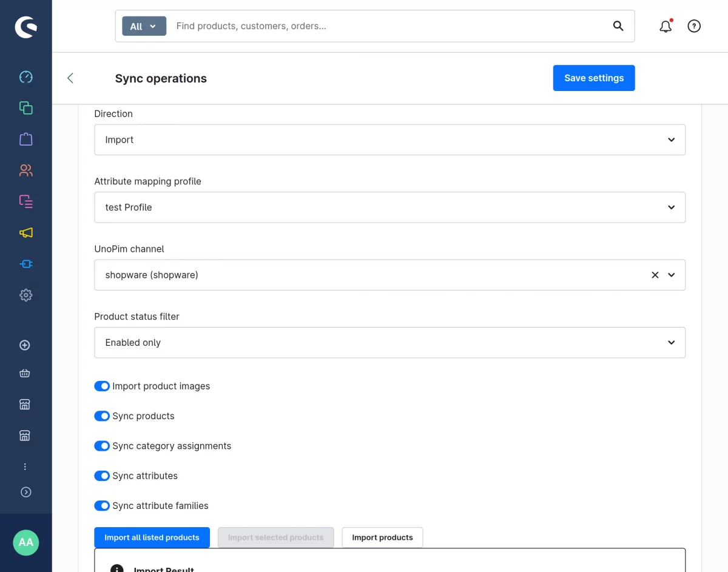The image size is (728, 572).
Task: Open the Dashboard gauge icon in sidebar
Action: coord(25,77)
